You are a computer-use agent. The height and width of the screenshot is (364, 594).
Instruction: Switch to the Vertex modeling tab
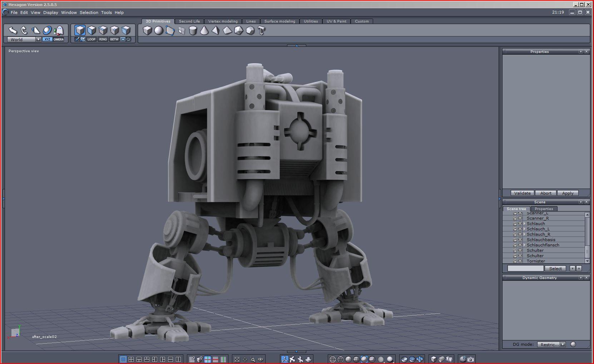(223, 21)
